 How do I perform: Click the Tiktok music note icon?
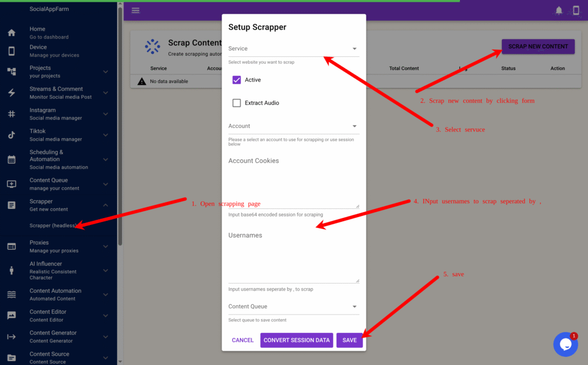pyautogui.click(x=11, y=135)
